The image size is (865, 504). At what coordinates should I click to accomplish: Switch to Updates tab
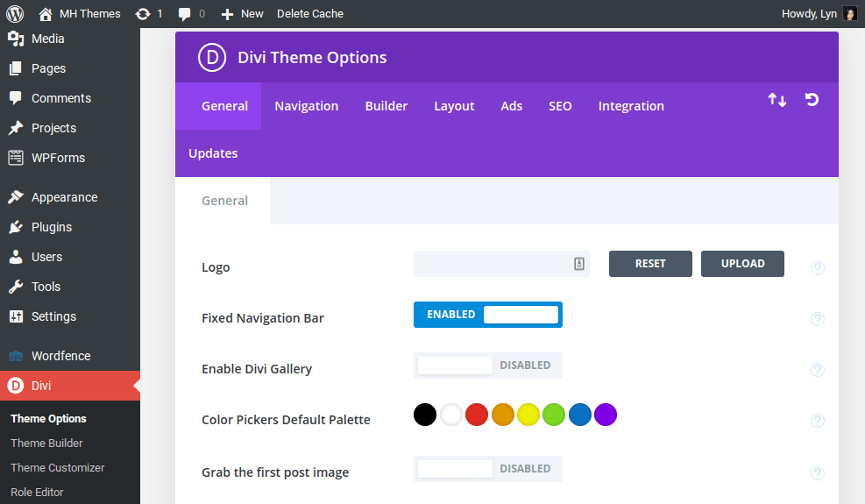pos(213,153)
